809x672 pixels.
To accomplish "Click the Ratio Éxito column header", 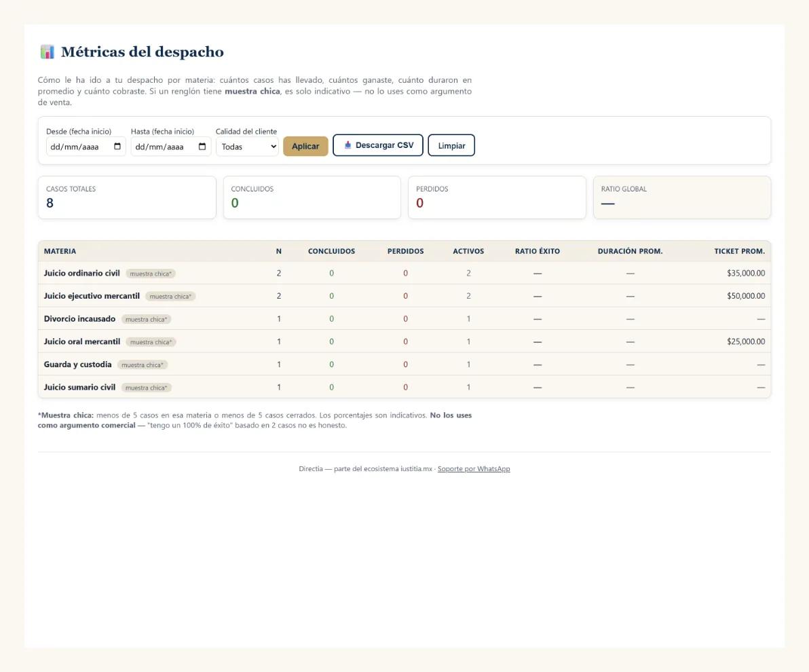I will coord(537,251).
